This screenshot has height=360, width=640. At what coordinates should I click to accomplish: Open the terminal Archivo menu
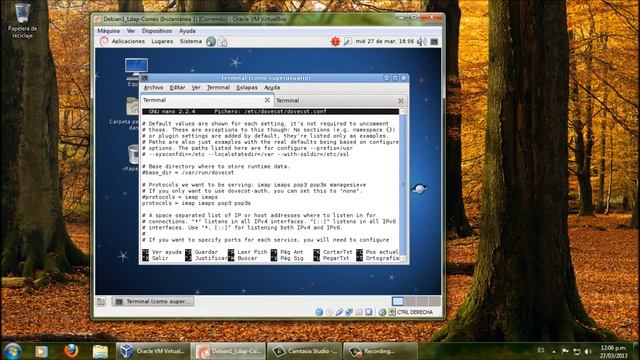(153, 87)
